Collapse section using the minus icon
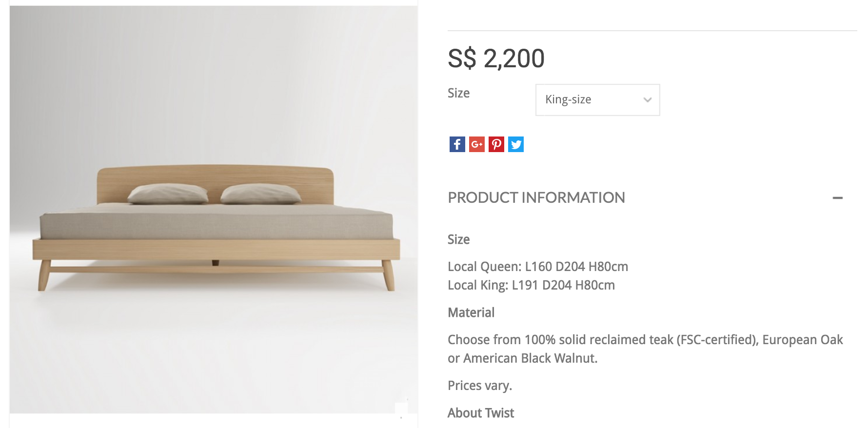Image resolution: width=868 pixels, height=428 pixels. pos(837,198)
